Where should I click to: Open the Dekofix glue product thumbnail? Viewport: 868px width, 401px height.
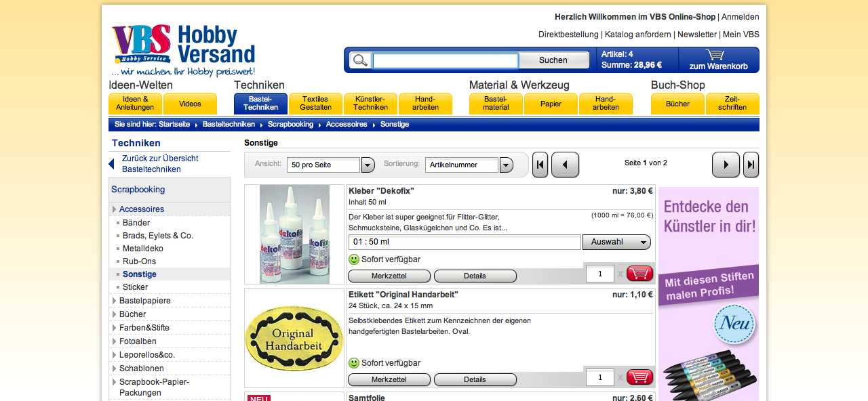pyautogui.click(x=294, y=234)
